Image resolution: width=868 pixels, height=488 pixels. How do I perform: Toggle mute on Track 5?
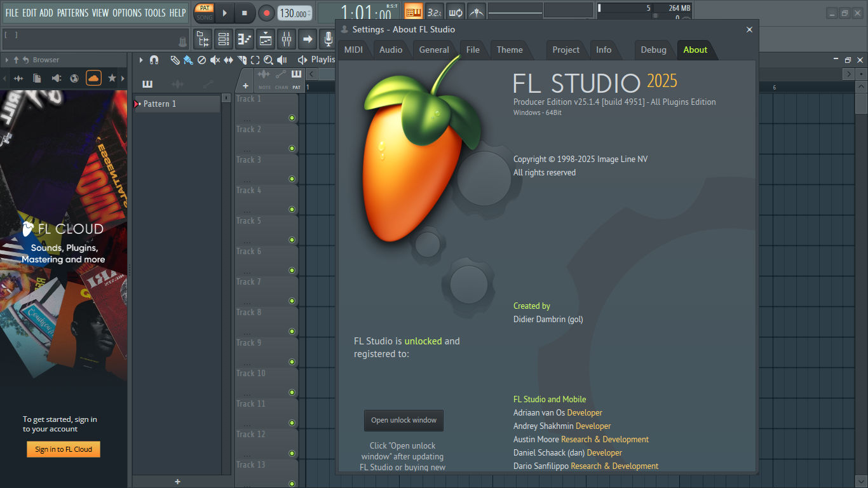click(x=292, y=239)
